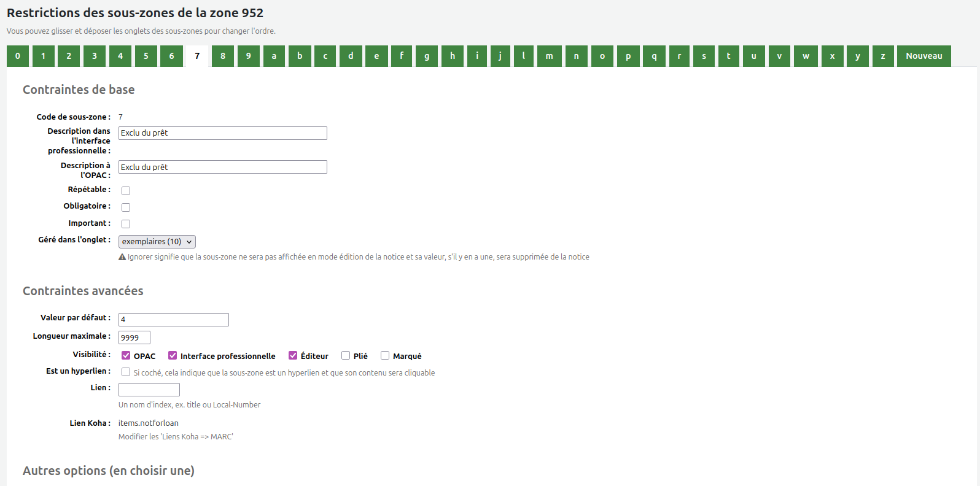The height and width of the screenshot is (486, 980).
Task: Check the Obligatoire checkbox
Action: (126, 207)
